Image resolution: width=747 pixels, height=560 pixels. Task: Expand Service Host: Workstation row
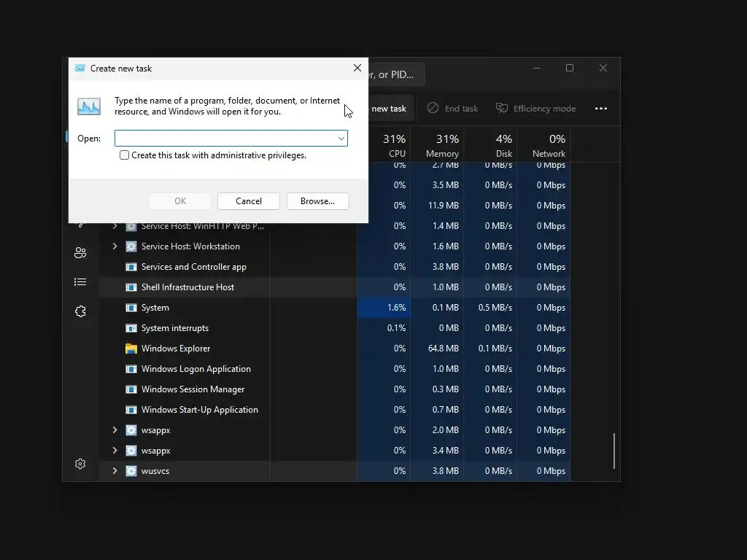(x=115, y=246)
